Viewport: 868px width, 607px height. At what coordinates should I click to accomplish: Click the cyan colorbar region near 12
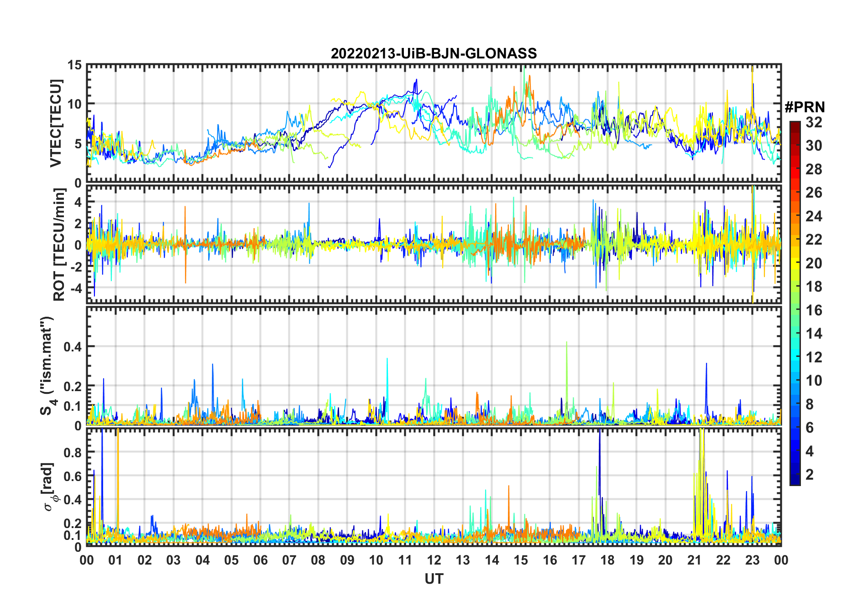coord(795,357)
